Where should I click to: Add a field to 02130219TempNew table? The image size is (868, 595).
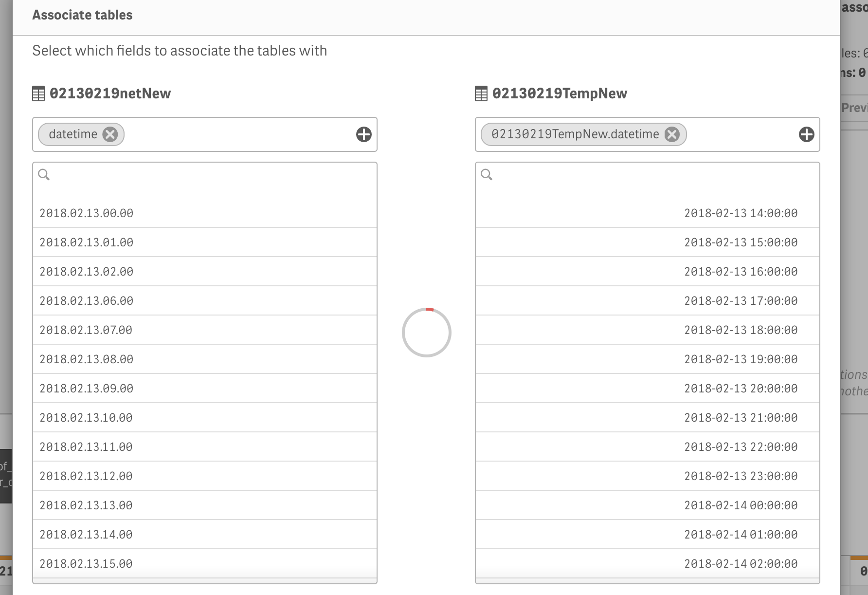click(x=806, y=134)
